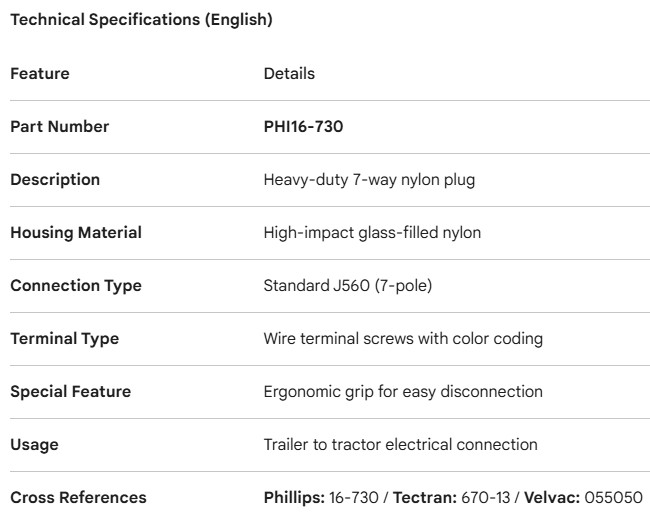The width and height of the screenshot is (650, 521).
Task: Click the Ergonomic grip for easy disconnection text
Action: click(401, 392)
